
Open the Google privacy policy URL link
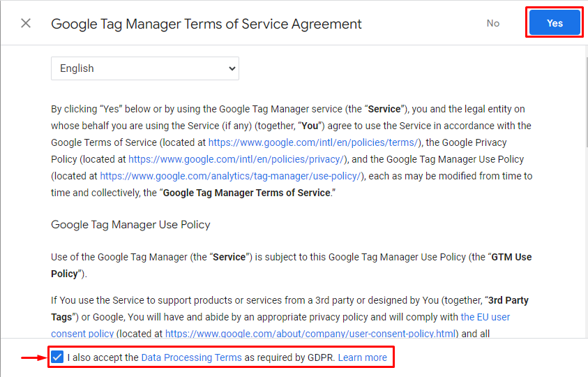coord(236,159)
